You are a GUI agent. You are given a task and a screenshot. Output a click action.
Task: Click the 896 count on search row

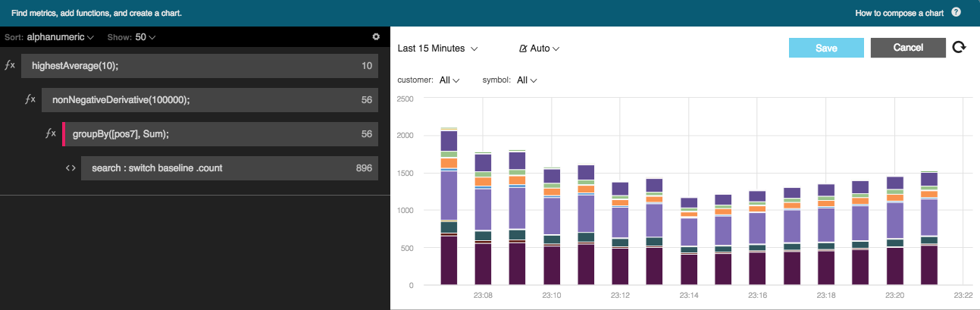coord(364,168)
